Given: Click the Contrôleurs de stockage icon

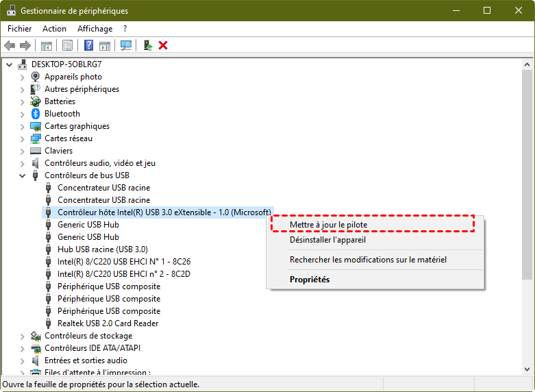Looking at the screenshot, I should click(36, 336).
